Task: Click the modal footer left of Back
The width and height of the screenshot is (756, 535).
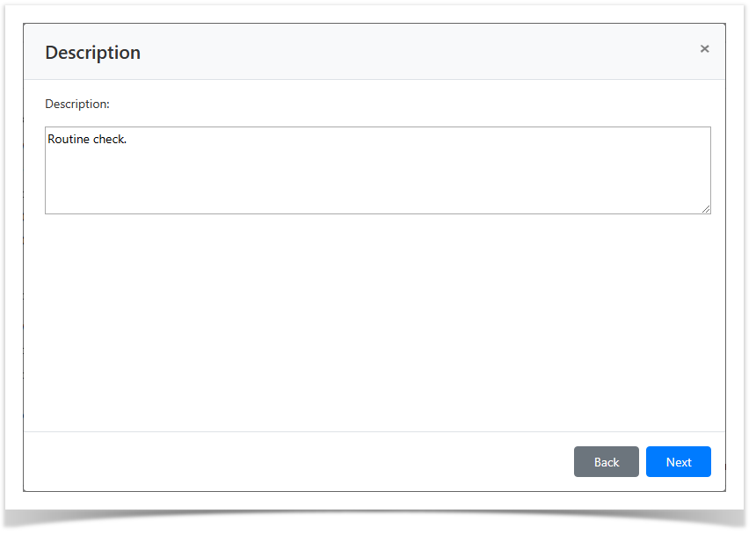Action: coord(299,462)
